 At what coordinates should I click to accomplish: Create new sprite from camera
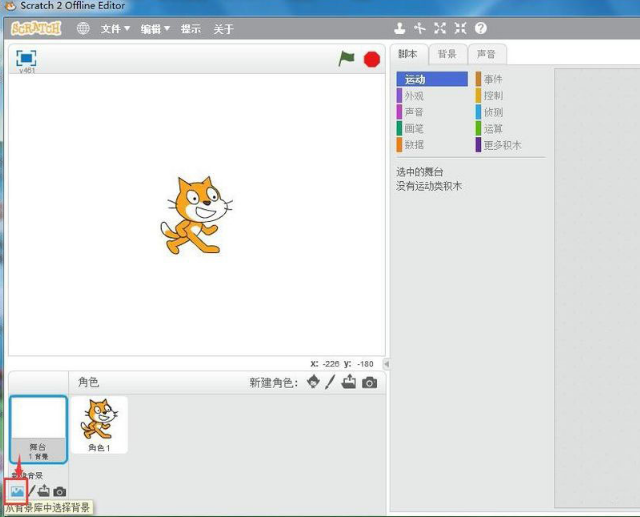(369, 383)
